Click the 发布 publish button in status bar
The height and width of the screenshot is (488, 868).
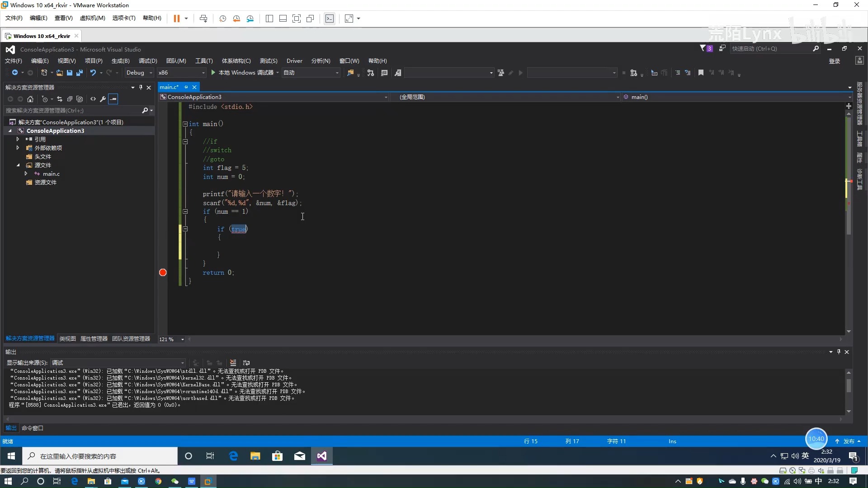coord(849,441)
